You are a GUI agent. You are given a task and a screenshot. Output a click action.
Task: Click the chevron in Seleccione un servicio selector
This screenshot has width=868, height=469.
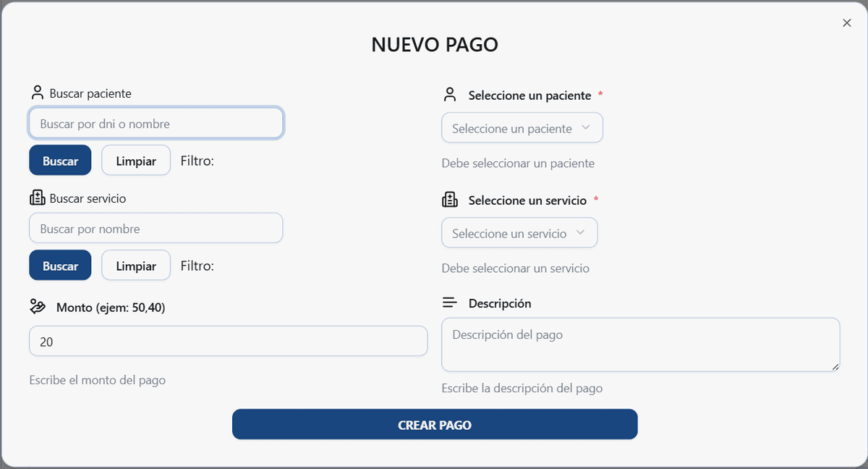pyautogui.click(x=582, y=232)
